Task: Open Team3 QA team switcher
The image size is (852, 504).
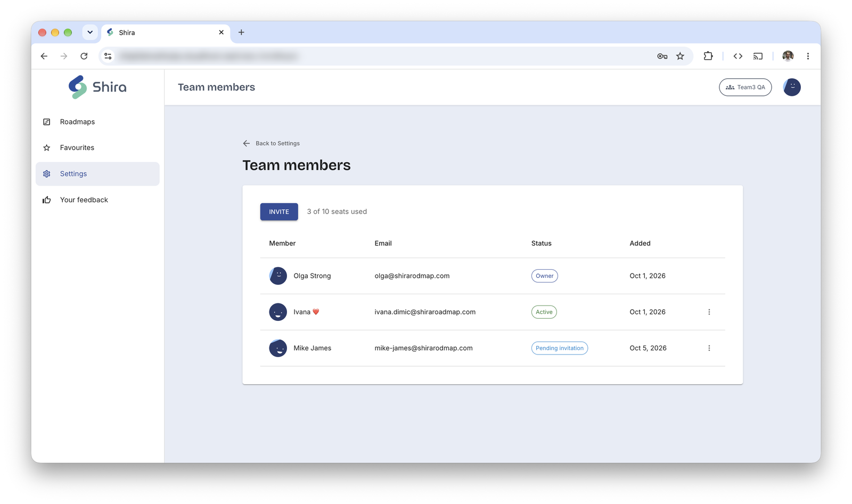Action: pyautogui.click(x=745, y=87)
